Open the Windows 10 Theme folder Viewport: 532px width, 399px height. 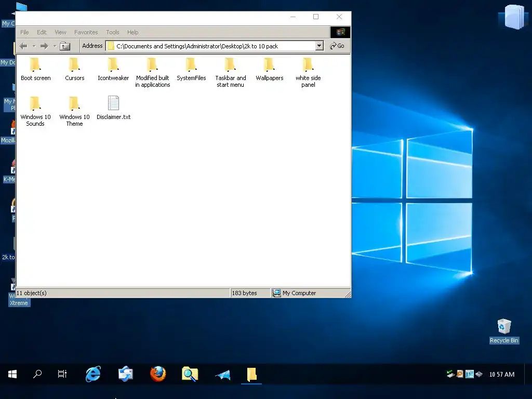[74, 112]
